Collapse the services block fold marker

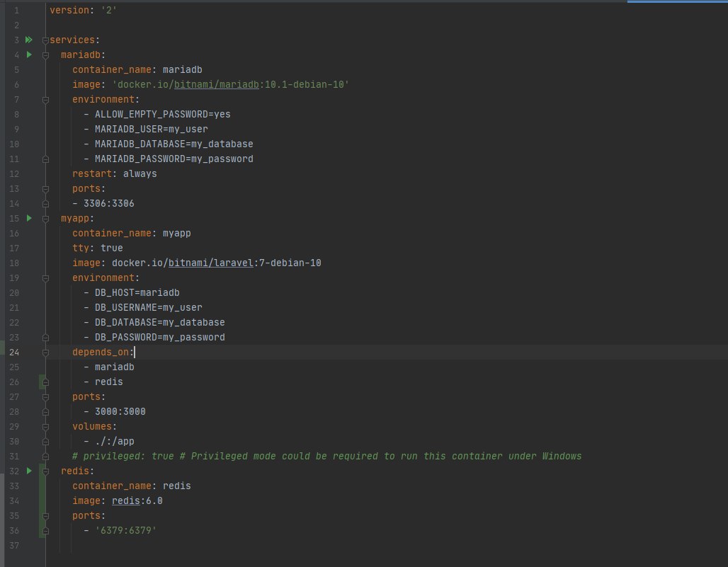(x=45, y=40)
